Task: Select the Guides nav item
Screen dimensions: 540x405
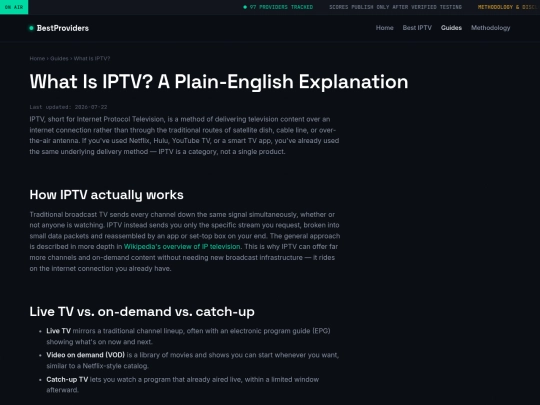Action: 451,28
